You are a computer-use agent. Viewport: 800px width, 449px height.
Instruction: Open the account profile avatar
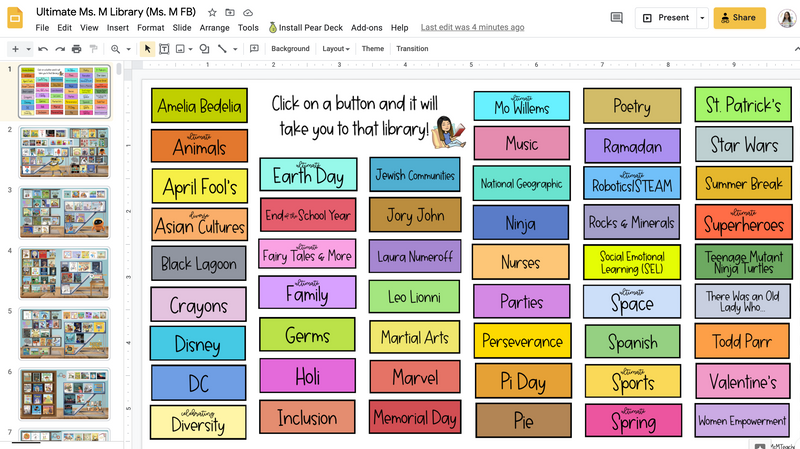click(787, 18)
